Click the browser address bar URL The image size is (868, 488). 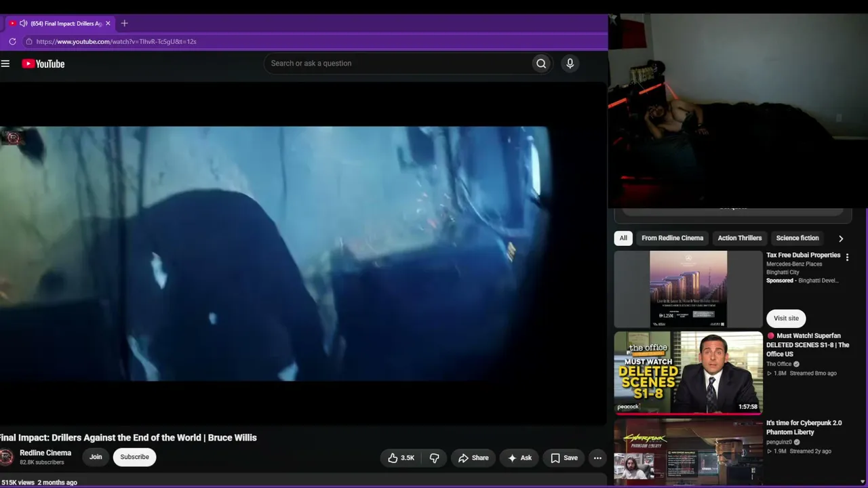tap(116, 41)
